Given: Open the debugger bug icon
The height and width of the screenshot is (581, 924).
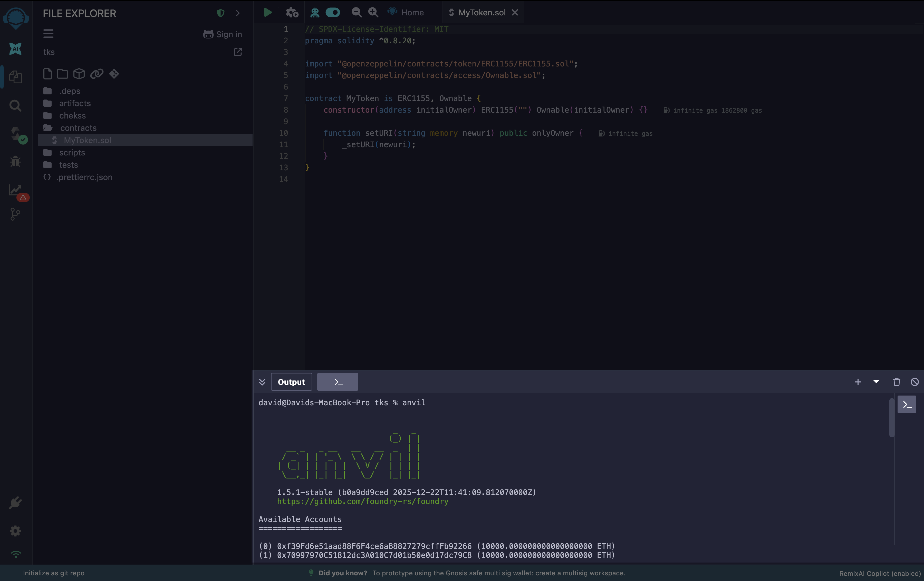Looking at the screenshot, I should [15, 161].
